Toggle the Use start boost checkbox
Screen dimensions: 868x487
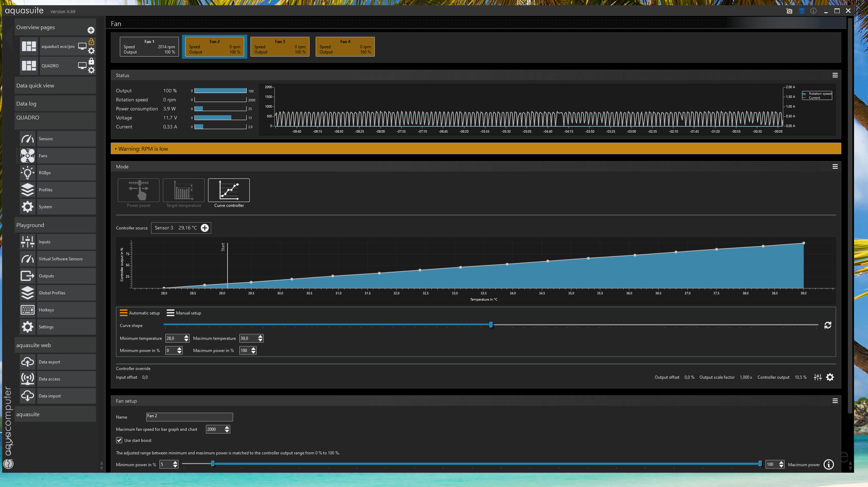click(119, 440)
